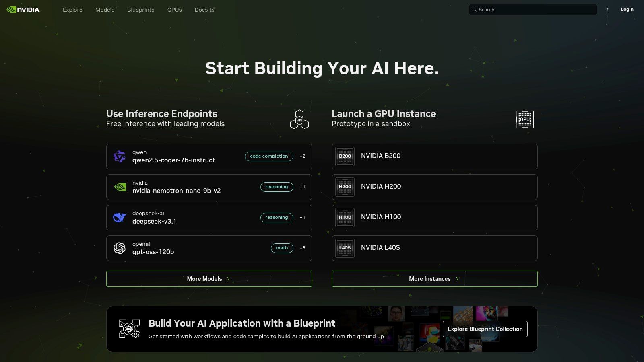Image resolution: width=644 pixels, height=362 pixels.
Task: Click inside the Search input field
Action: pyautogui.click(x=531, y=9)
